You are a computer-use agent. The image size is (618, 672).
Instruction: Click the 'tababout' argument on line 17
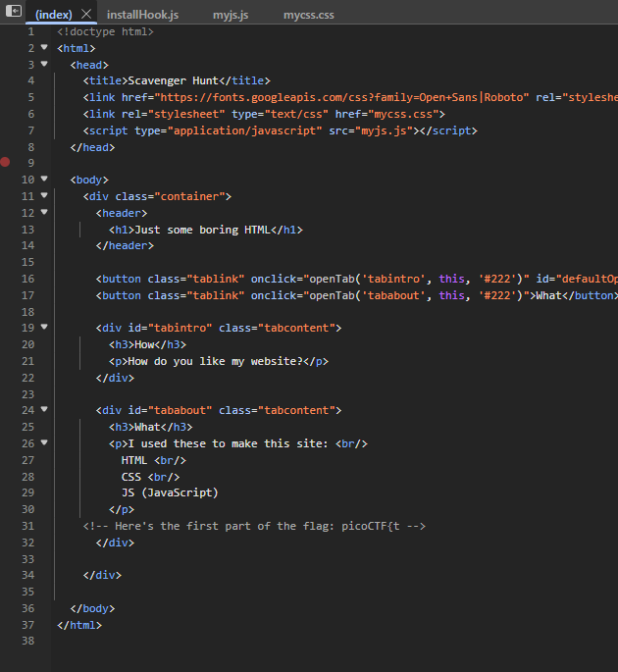tap(393, 295)
